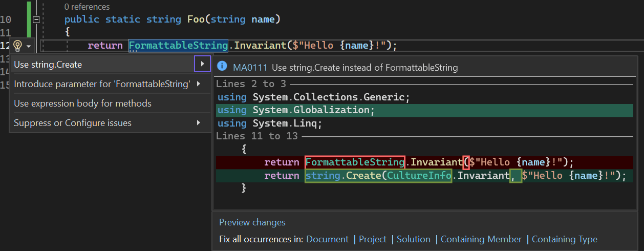Screen dimensions: 644x251
Task: Expand the 'Use string.Create' submenu arrow
Action: 203,64
